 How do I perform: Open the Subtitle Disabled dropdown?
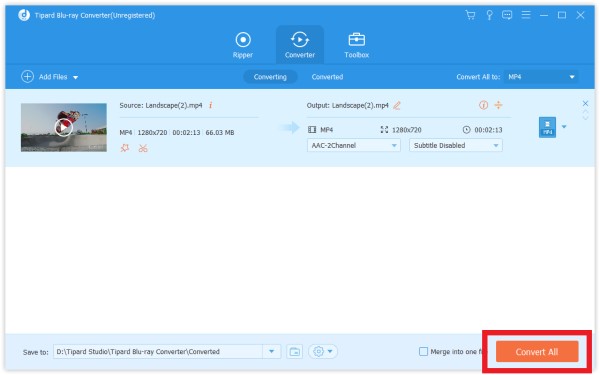(x=455, y=145)
